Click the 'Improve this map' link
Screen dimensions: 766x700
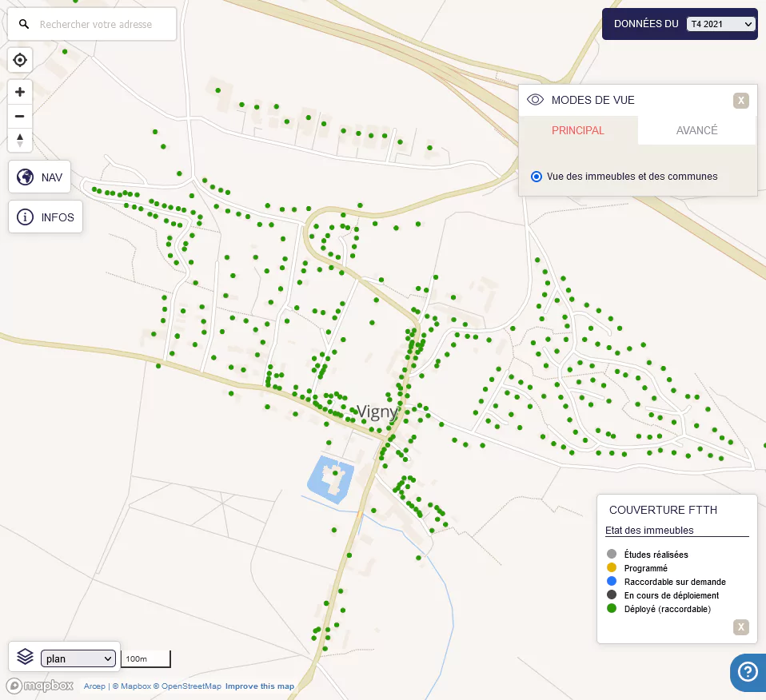coord(259,686)
